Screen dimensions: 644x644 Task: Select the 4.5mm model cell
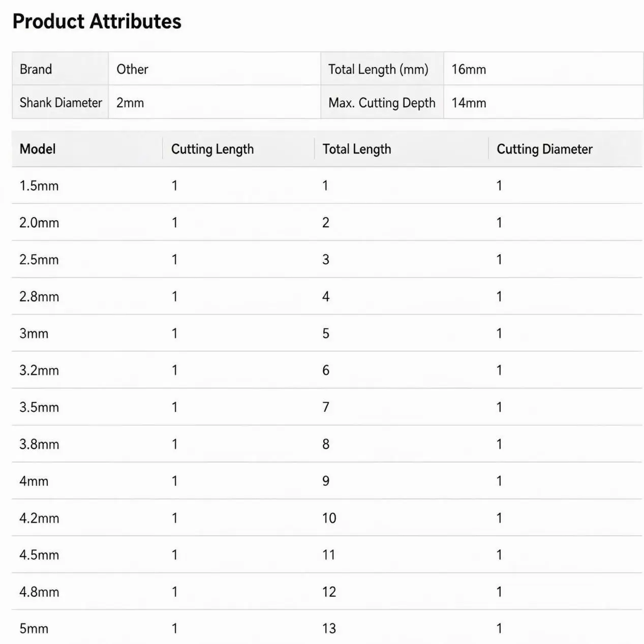(39, 555)
